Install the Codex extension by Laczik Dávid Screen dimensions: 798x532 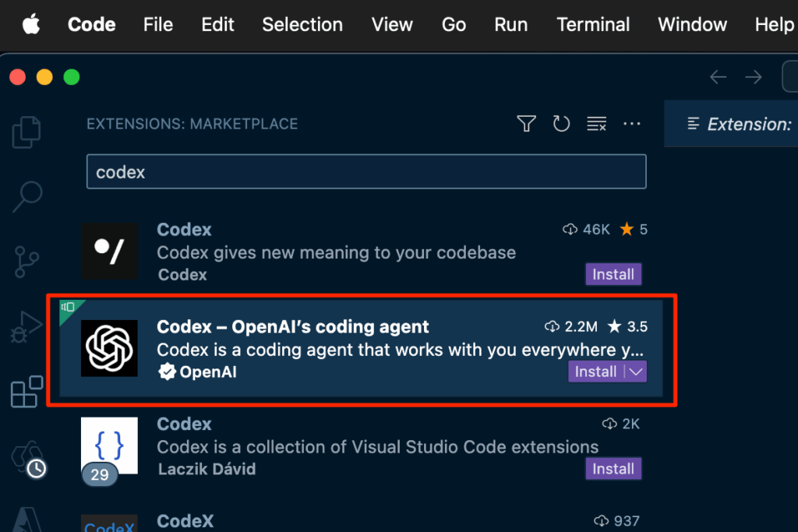coord(613,469)
